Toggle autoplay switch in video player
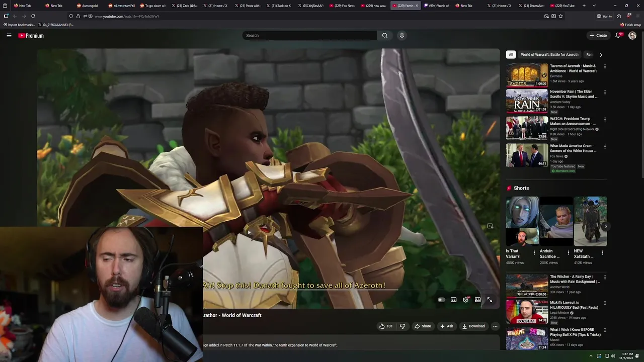The image size is (644, 362). (x=441, y=300)
